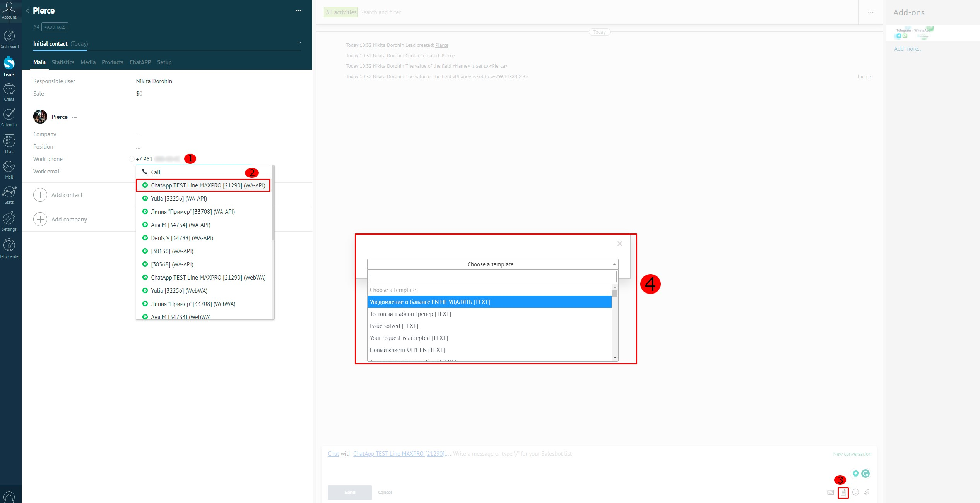Click the Grammarly icon in message box
980x503 pixels.
point(865,473)
